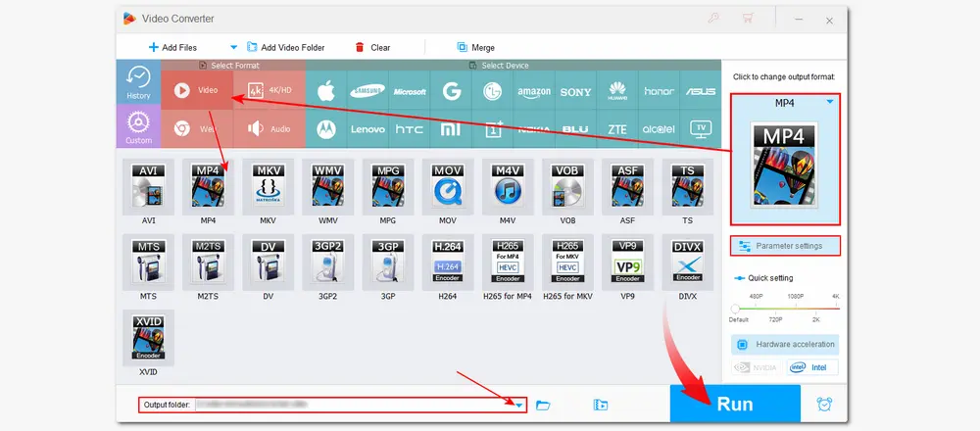Expand the Add Files dropdown arrow
This screenshot has height=431, width=980.
click(x=234, y=47)
